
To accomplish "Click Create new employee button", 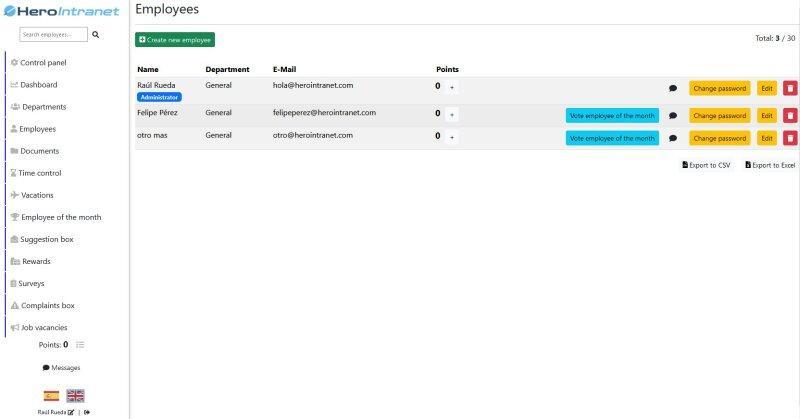I will pos(175,40).
